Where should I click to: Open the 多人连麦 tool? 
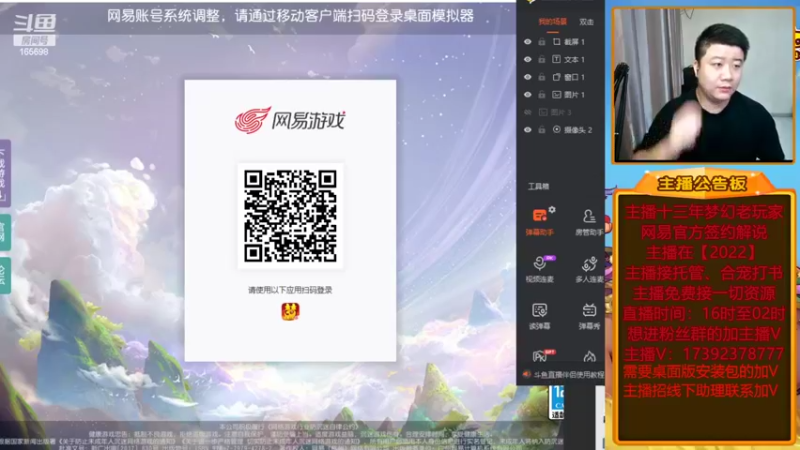tap(589, 269)
